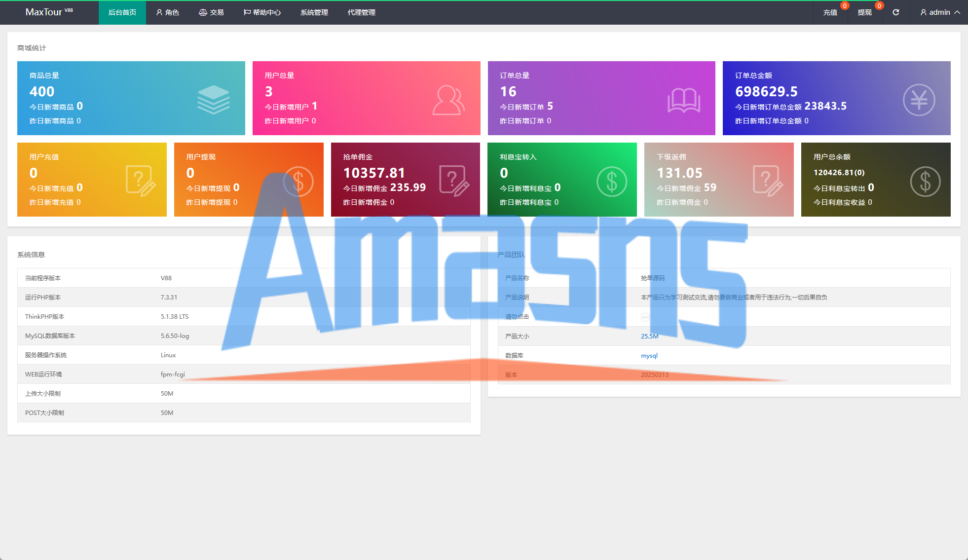Open the 帮助中心 menu
968x560 pixels.
(x=262, y=12)
